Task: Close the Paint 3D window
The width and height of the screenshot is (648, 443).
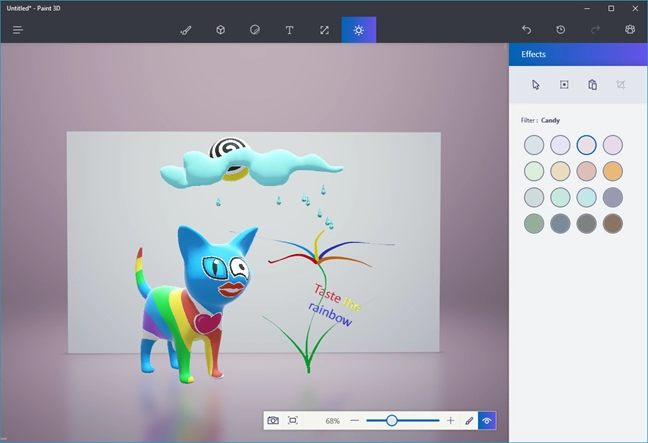Action: (x=635, y=8)
